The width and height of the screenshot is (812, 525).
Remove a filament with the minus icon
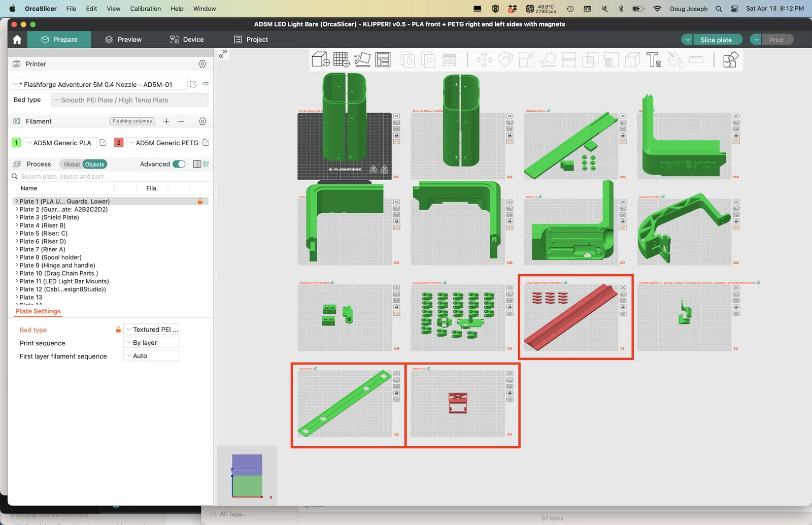click(x=181, y=121)
